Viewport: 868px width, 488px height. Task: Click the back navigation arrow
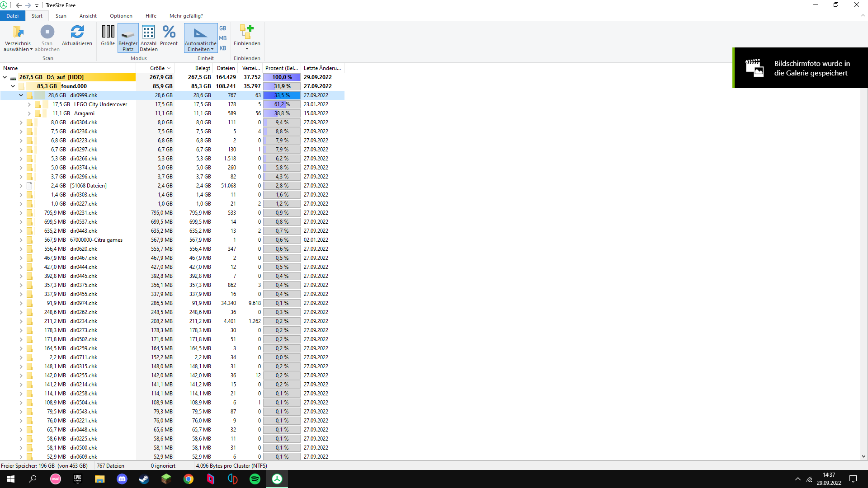pos(19,5)
